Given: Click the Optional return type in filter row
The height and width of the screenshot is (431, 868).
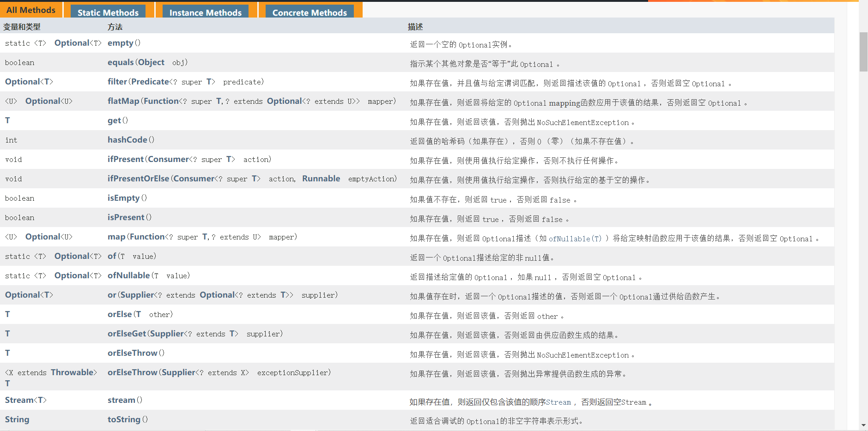Looking at the screenshot, I should point(23,82).
